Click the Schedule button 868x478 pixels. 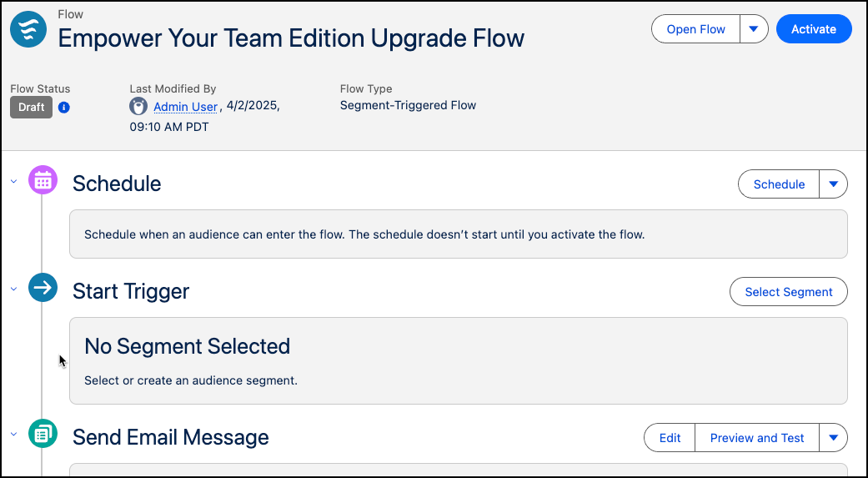[779, 184]
